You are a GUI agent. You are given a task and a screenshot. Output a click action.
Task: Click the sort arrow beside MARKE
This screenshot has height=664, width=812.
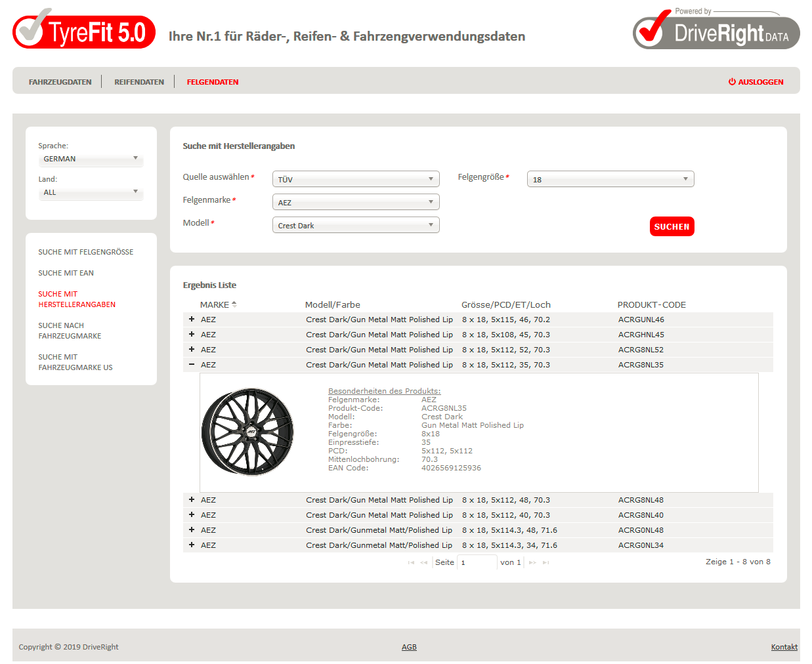(234, 304)
